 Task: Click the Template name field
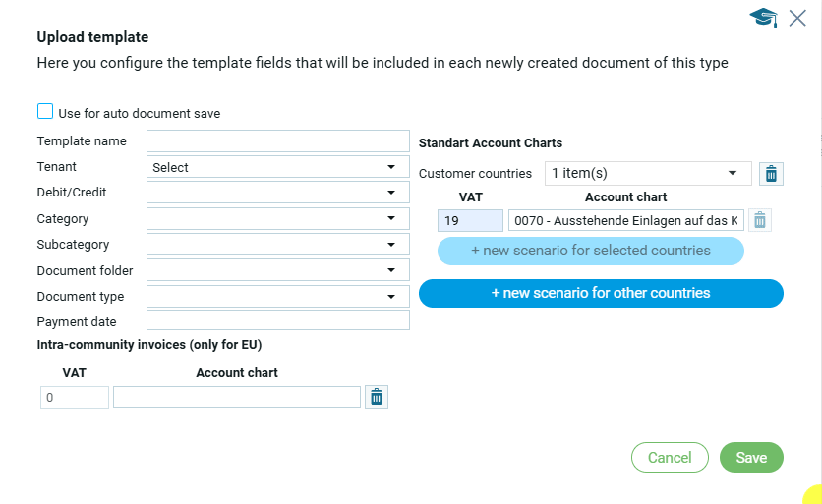coord(277,141)
